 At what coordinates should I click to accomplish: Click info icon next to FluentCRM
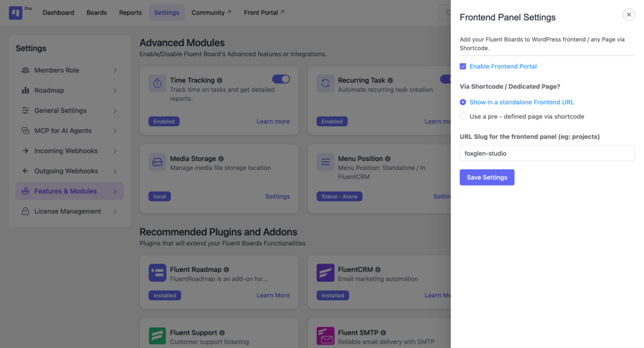(378, 269)
